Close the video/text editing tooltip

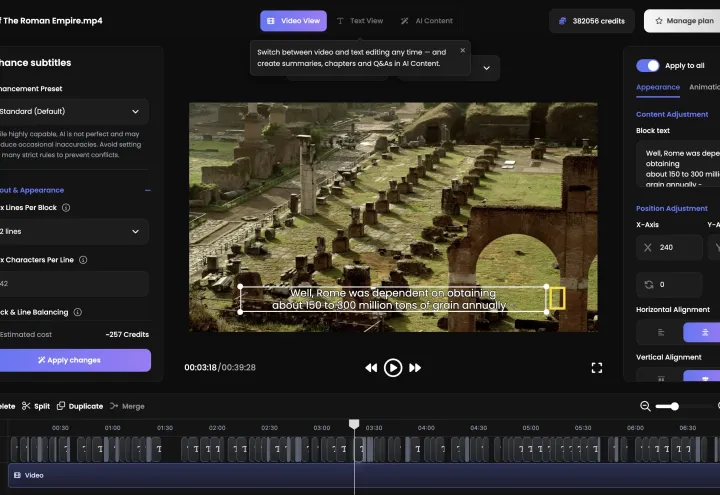coord(462,50)
